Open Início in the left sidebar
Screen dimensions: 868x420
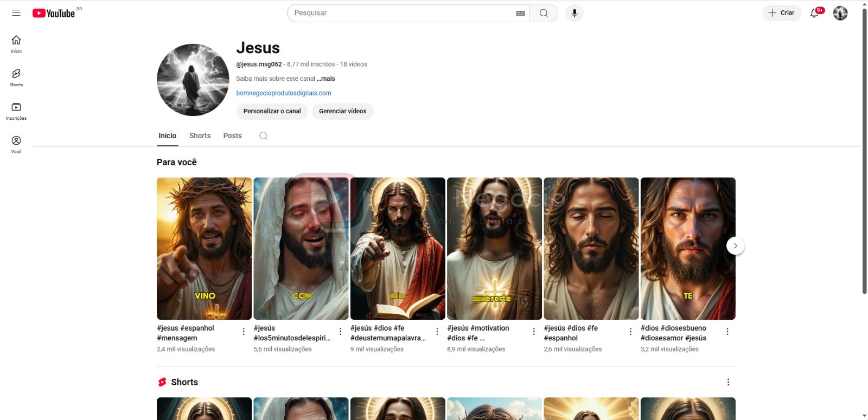(16, 44)
